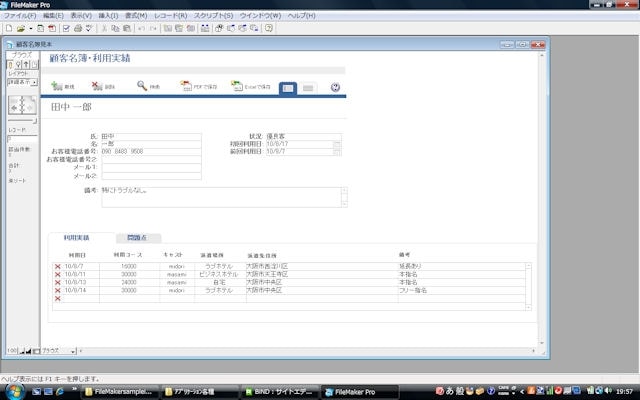
Task: Click red X on the 10/8/13 row
Action: [x=57, y=282]
